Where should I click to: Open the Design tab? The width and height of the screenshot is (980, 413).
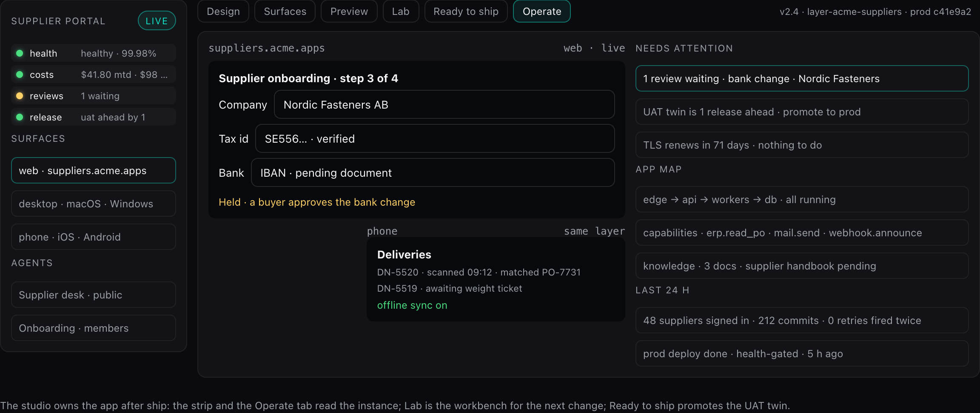point(223,11)
